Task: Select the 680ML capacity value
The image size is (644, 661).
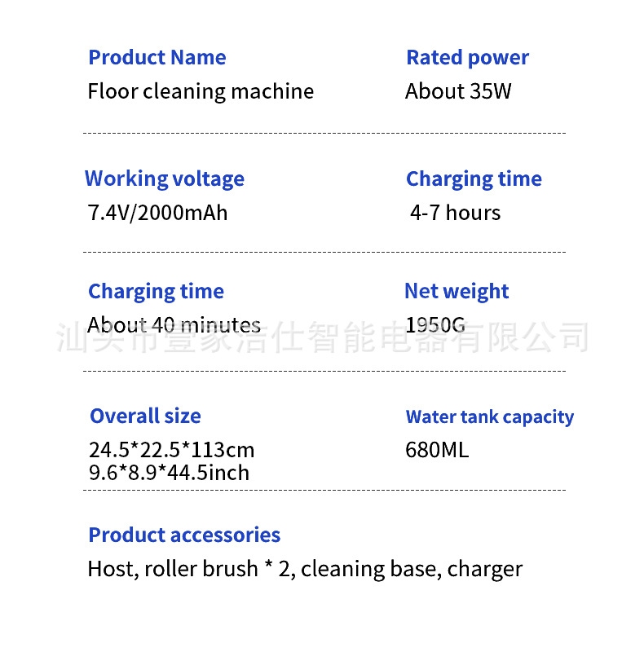Action: pyautogui.click(x=437, y=450)
